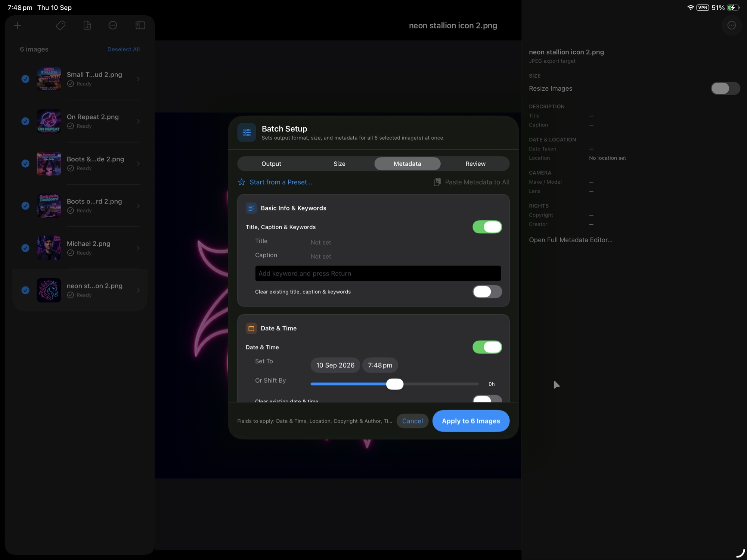747x560 pixels.
Task: Switch to the Output tab
Action: tap(271, 164)
